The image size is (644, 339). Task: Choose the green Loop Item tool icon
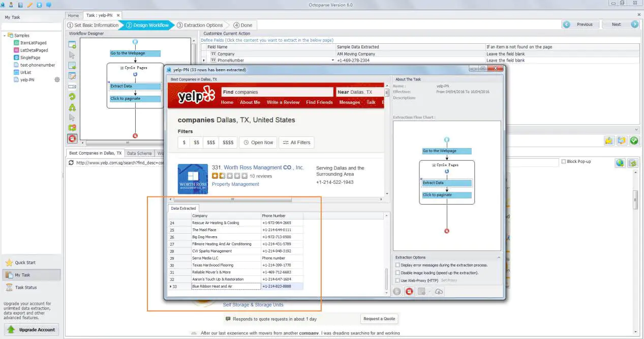click(72, 97)
